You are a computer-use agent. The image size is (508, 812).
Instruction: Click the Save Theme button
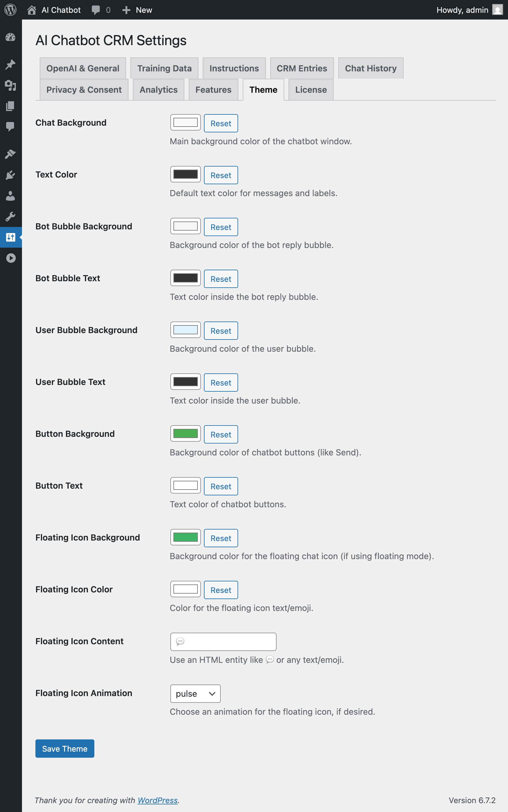pos(64,749)
